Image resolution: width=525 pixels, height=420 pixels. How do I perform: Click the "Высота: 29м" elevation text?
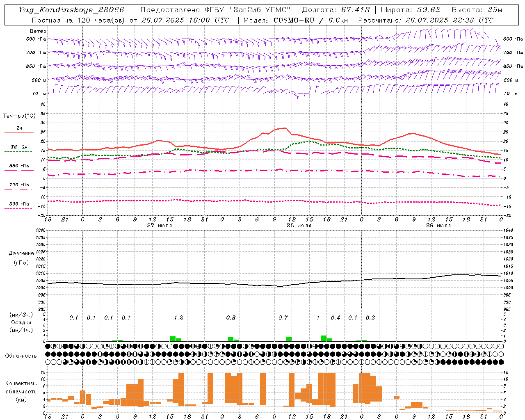pyautogui.click(x=477, y=10)
